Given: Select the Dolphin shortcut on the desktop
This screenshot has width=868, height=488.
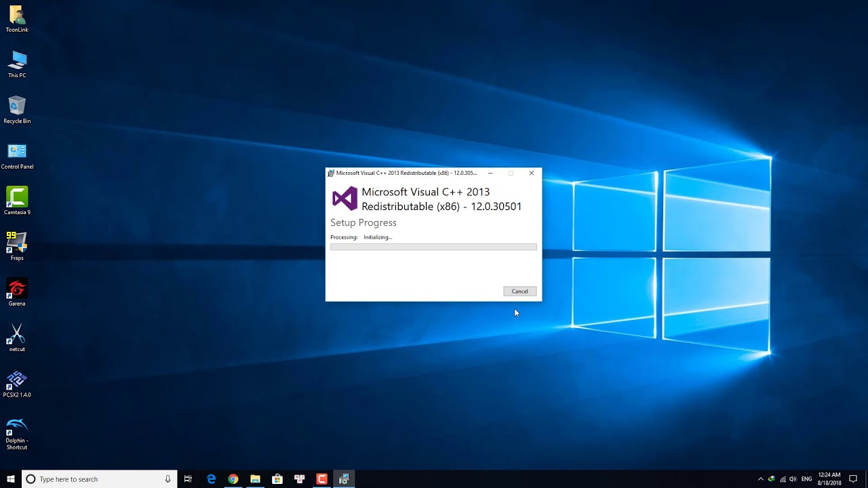Looking at the screenshot, I should 17,434.
